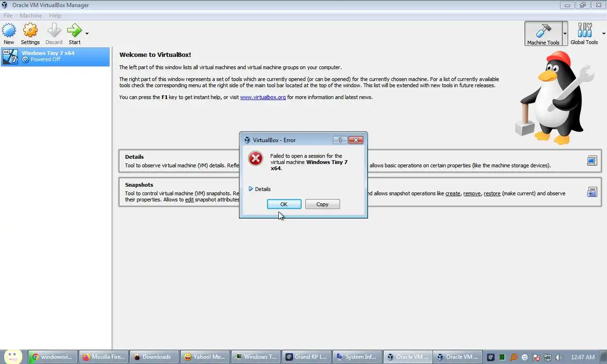Select the Windows Tiny 7 x64 VM entry
This screenshot has height=364, width=607.
pyautogui.click(x=55, y=56)
